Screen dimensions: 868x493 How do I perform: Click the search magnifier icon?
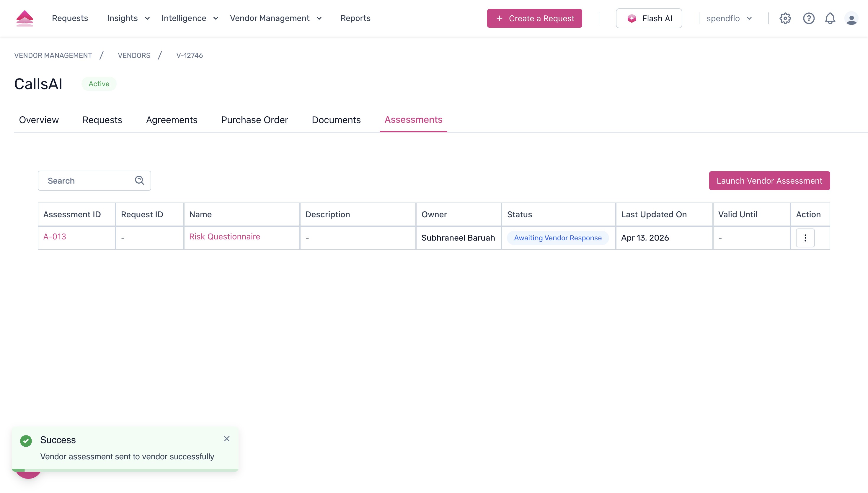pos(139,180)
